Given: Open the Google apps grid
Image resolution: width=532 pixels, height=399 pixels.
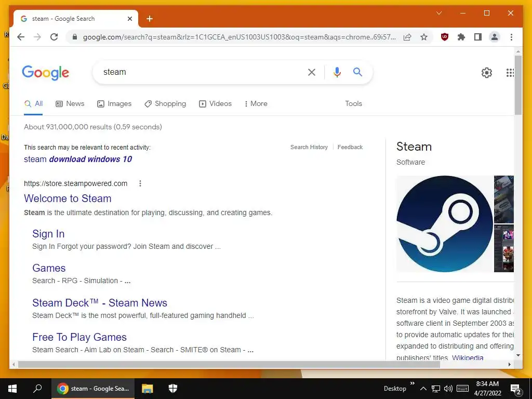Looking at the screenshot, I should tap(510, 72).
